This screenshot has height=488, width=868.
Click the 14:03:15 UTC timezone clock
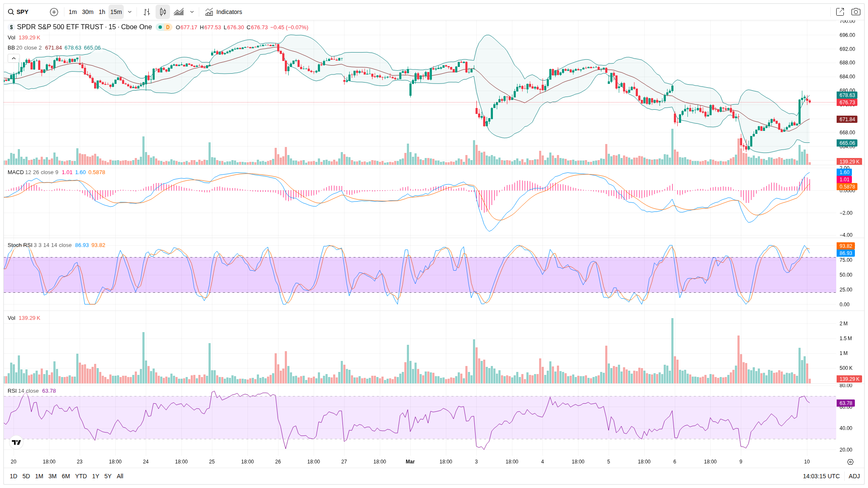[821, 476]
